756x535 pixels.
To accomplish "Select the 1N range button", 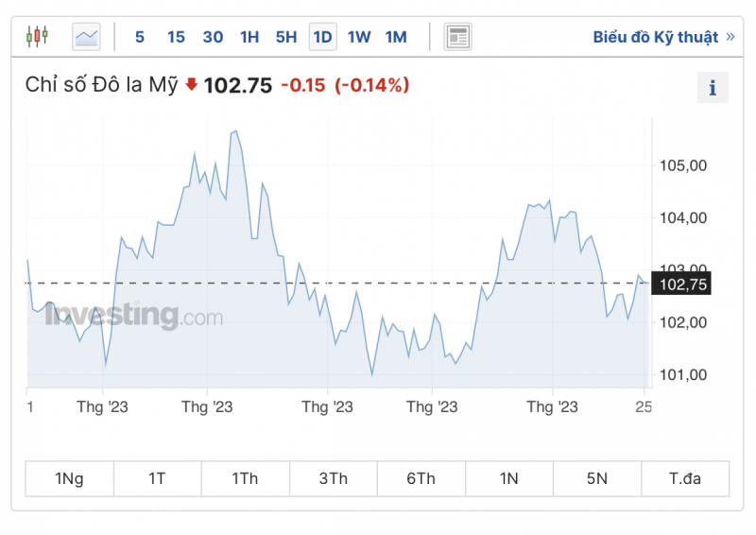I will coord(508,478).
